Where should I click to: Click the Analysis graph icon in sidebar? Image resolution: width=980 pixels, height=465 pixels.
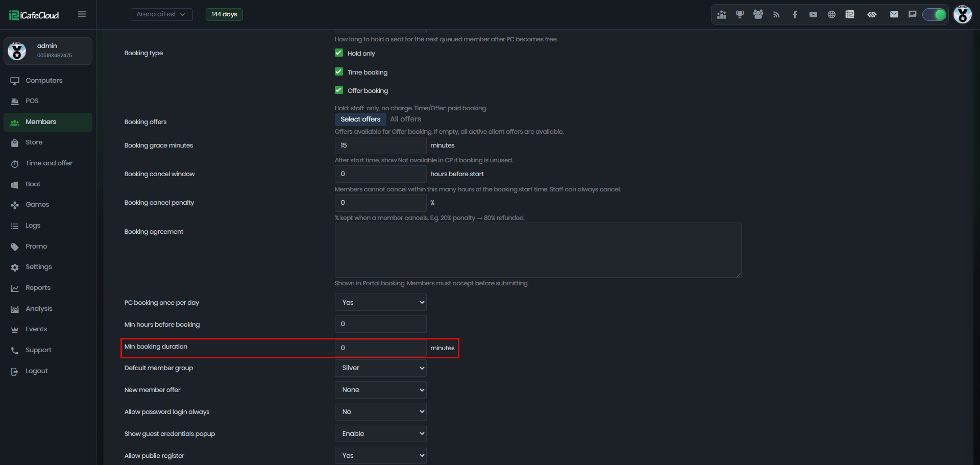tap(15, 309)
